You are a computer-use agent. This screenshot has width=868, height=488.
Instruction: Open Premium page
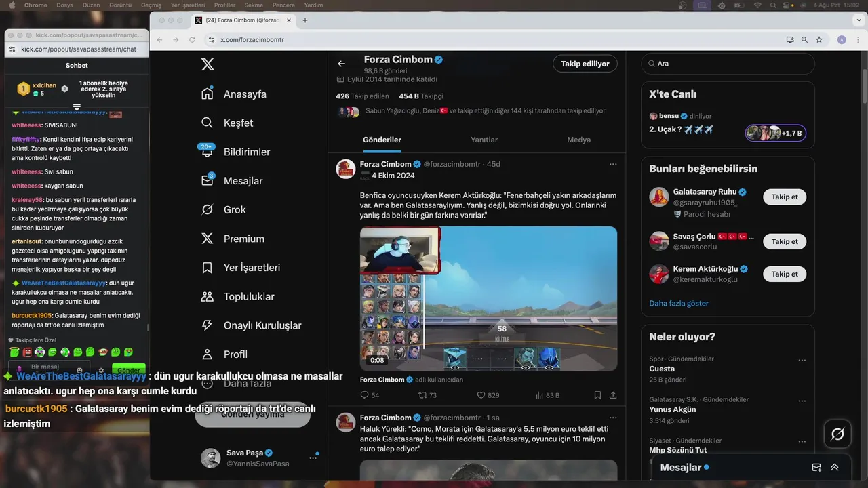coord(231,239)
